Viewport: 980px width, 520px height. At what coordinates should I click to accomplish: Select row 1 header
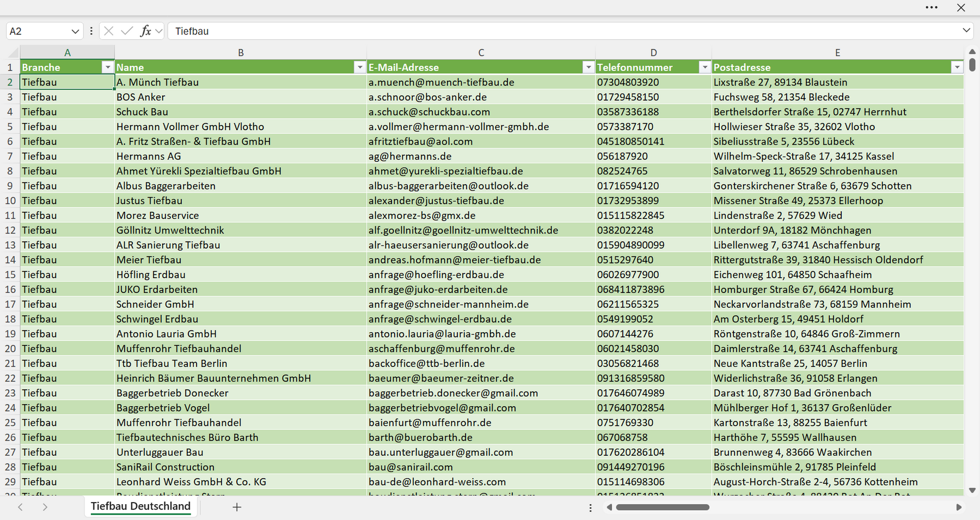(10, 68)
